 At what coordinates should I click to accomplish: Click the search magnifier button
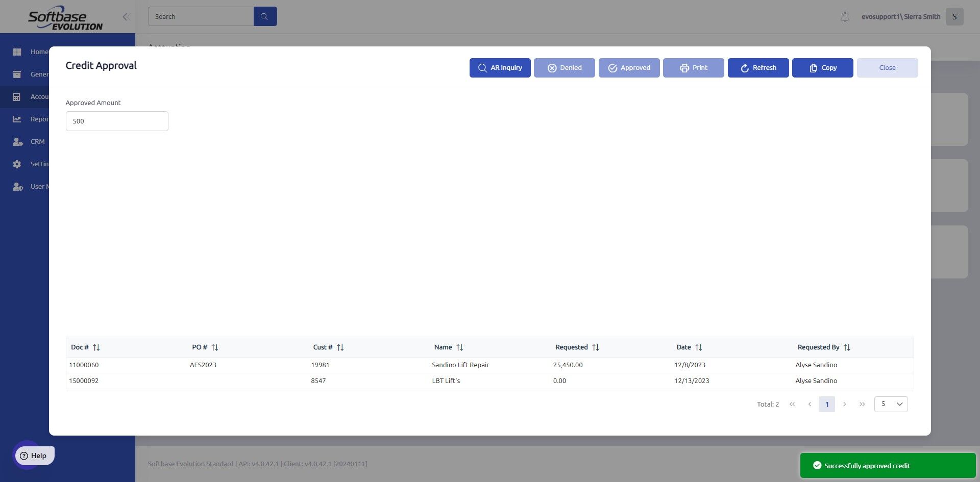pyautogui.click(x=265, y=16)
